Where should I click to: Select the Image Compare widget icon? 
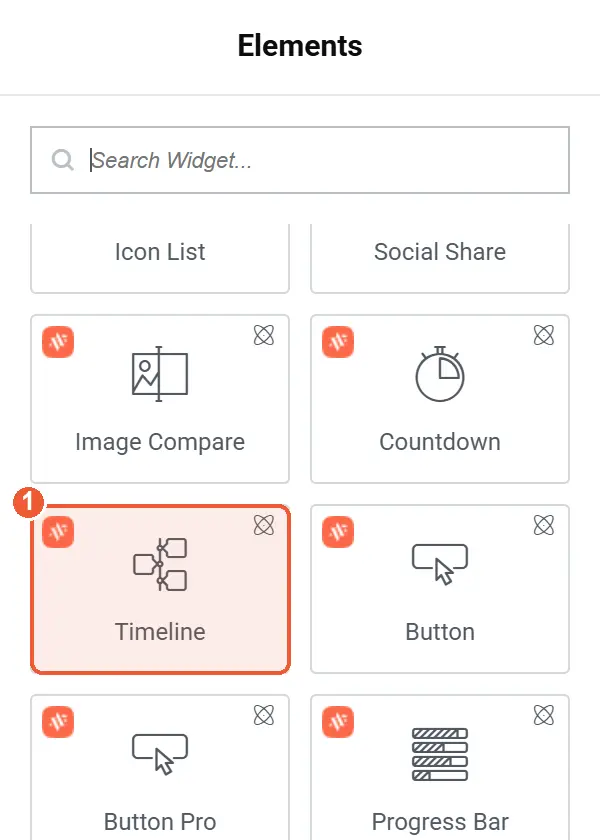click(160, 374)
